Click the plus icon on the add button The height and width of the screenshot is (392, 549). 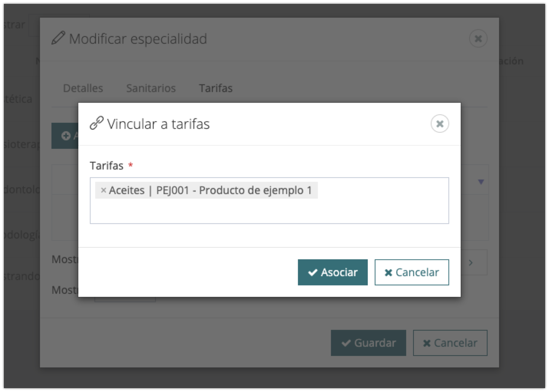tap(66, 136)
